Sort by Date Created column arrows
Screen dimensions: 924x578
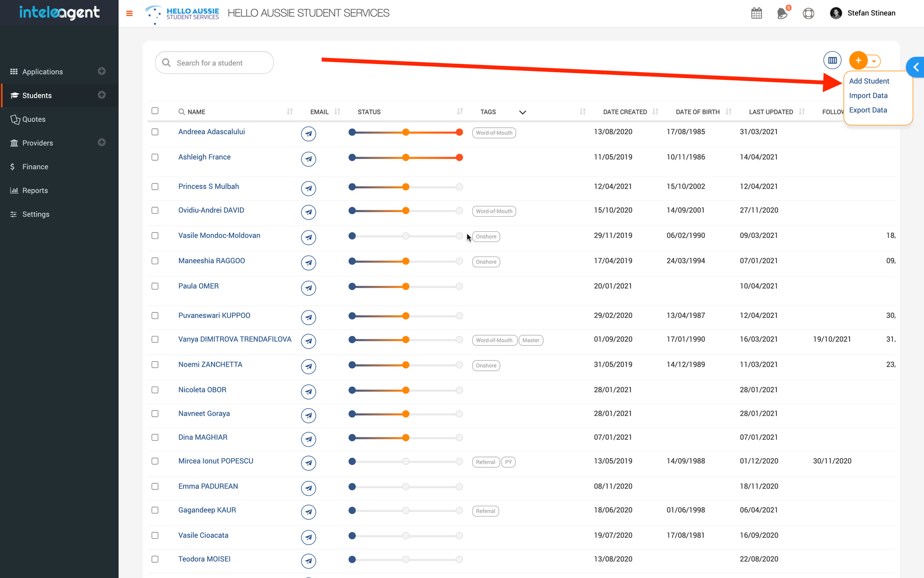click(656, 112)
